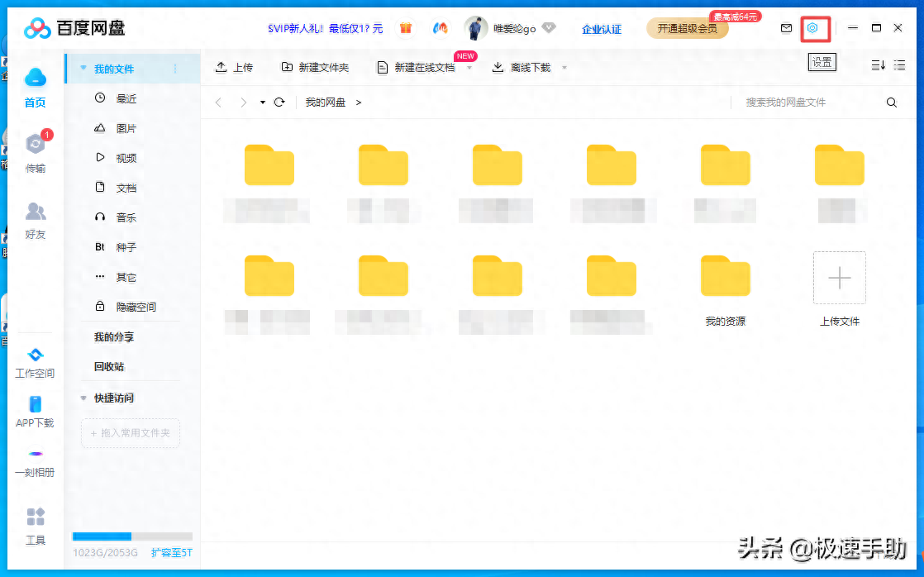This screenshot has height=577, width=924.
Task: Click the 上传文件 plus tile
Action: click(839, 278)
